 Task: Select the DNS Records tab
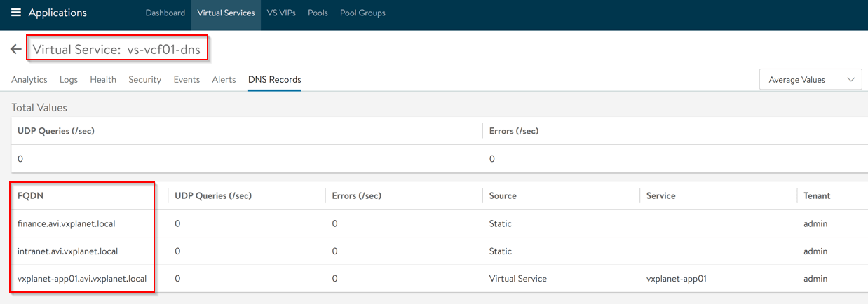click(275, 80)
